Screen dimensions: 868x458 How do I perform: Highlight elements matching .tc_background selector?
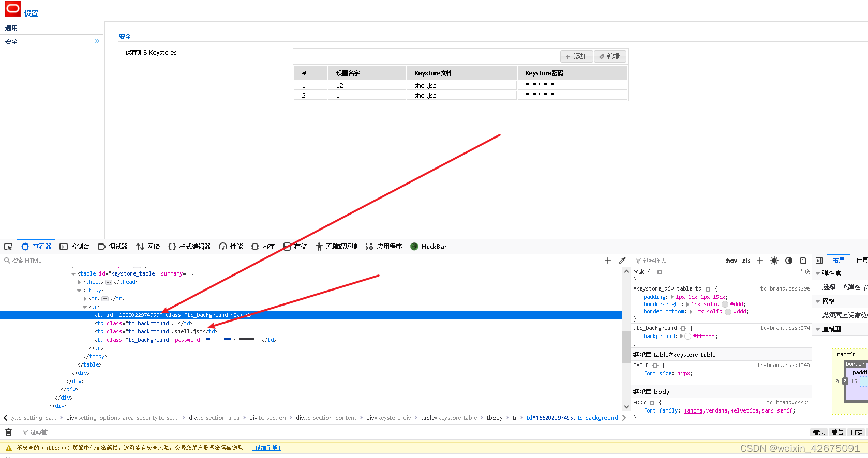coord(683,328)
